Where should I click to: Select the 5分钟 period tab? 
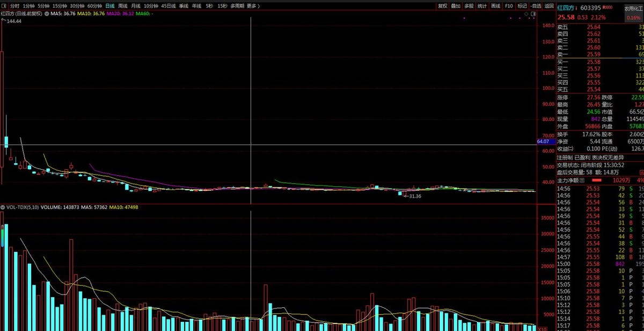[43, 6]
